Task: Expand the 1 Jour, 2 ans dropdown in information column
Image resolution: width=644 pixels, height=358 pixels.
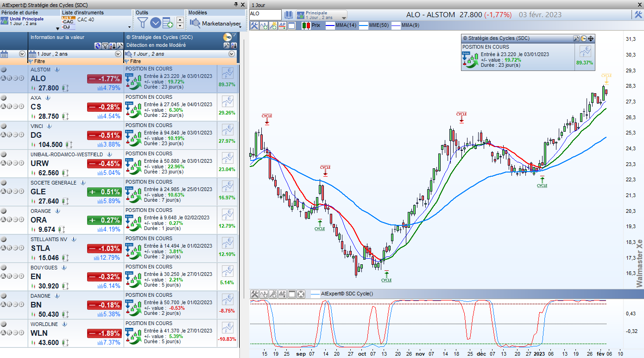Action: coord(118,54)
